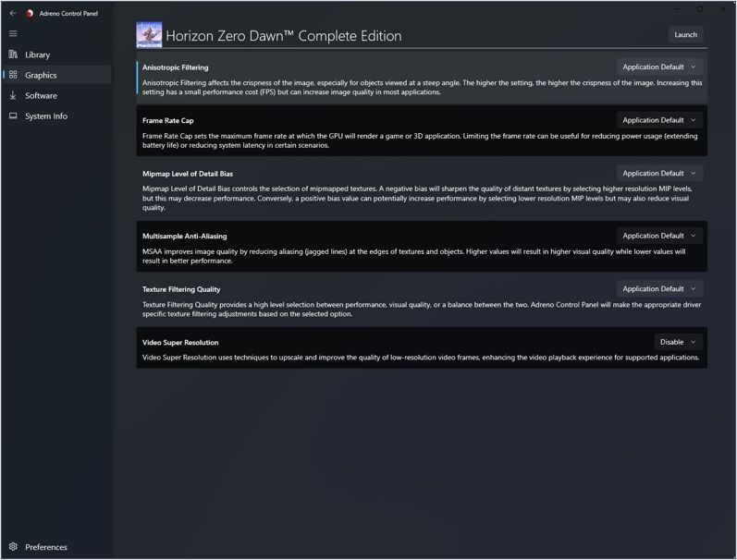Open System Info from sidebar
Viewport: 737px width, 560px height.
pos(56,116)
